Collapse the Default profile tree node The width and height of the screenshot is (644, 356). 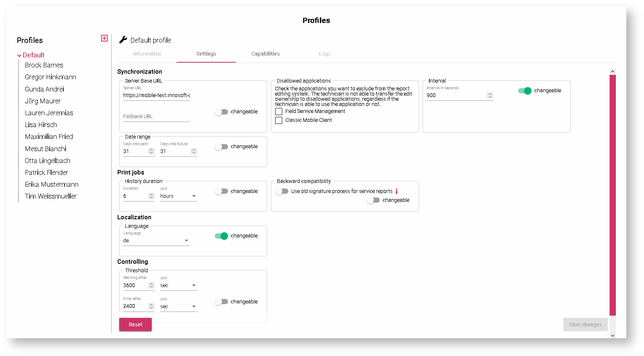[x=19, y=56]
